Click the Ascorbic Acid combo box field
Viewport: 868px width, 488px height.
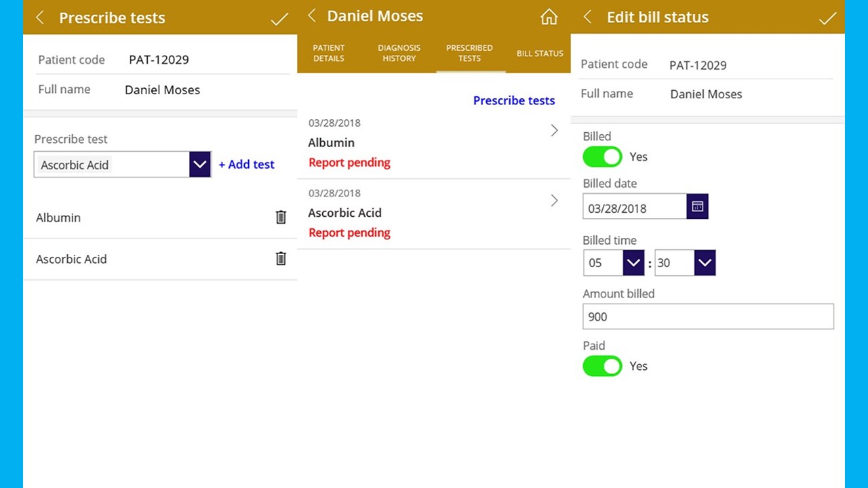(112, 164)
